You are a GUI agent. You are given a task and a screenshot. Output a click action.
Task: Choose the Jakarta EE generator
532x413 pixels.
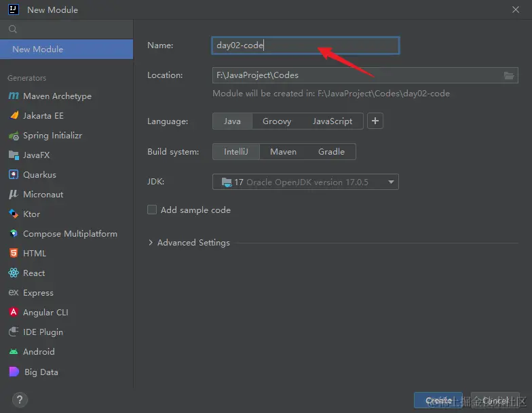pyautogui.click(x=36, y=116)
